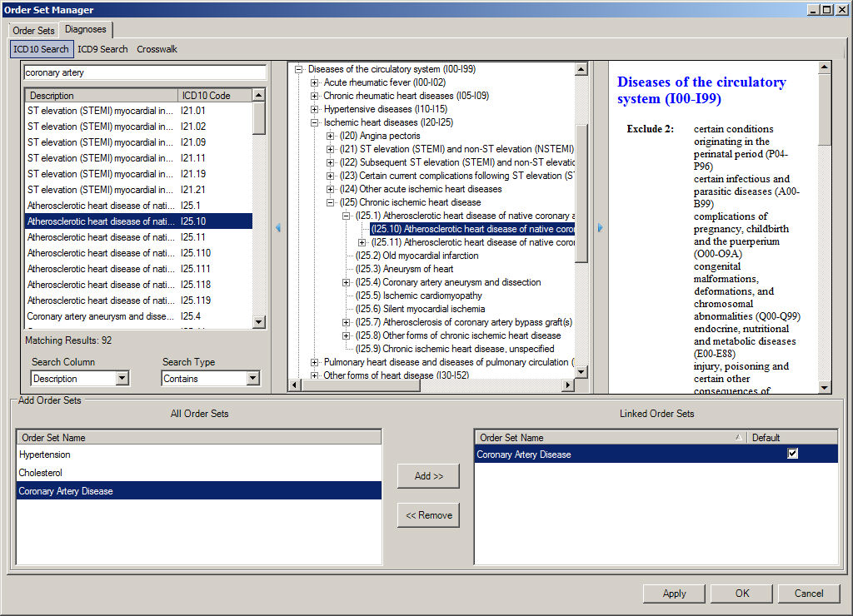Open the Crosswalk tab
The height and width of the screenshot is (616, 853).
pos(157,49)
